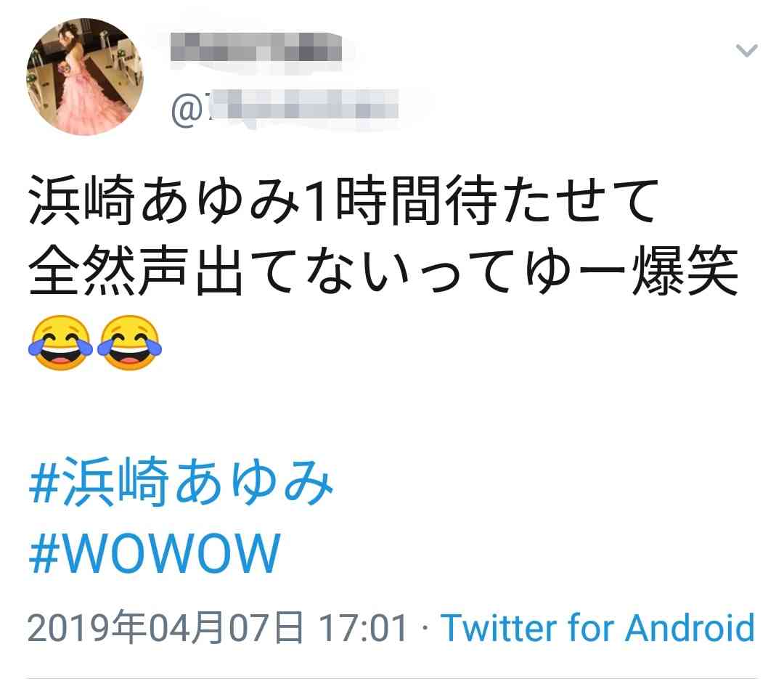The width and height of the screenshot is (784, 681).
Task: Select the blurred @ username handle
Action: click(x=285, y=107)
